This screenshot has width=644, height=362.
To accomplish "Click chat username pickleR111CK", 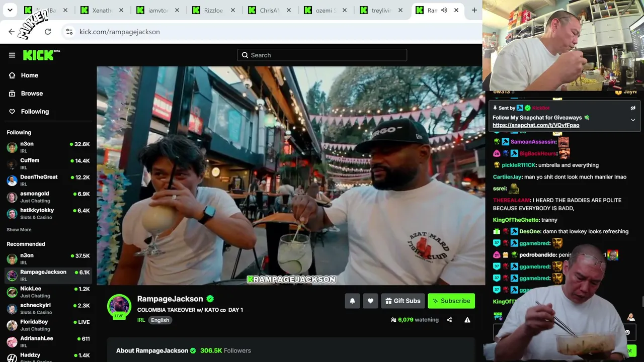I will 519,165.
